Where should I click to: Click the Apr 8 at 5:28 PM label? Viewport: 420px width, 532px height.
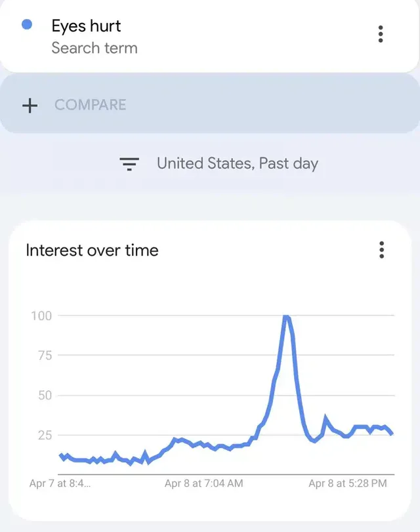tap(348, 483)
